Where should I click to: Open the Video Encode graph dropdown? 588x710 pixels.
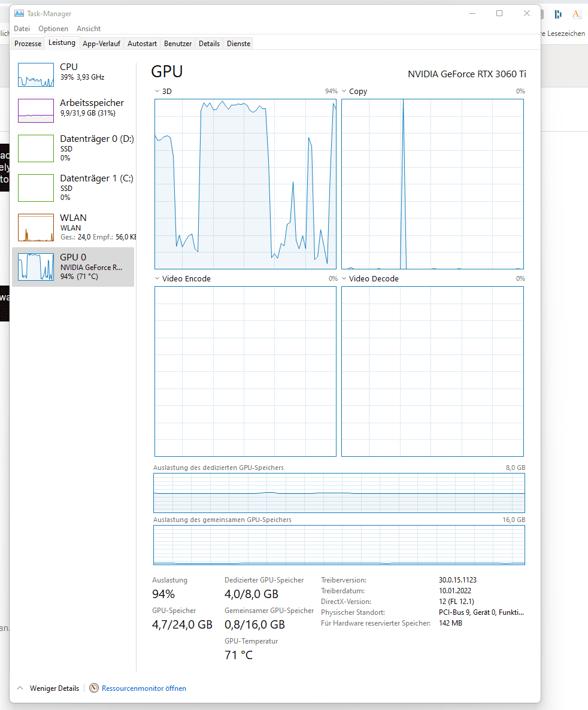(157, 278)
